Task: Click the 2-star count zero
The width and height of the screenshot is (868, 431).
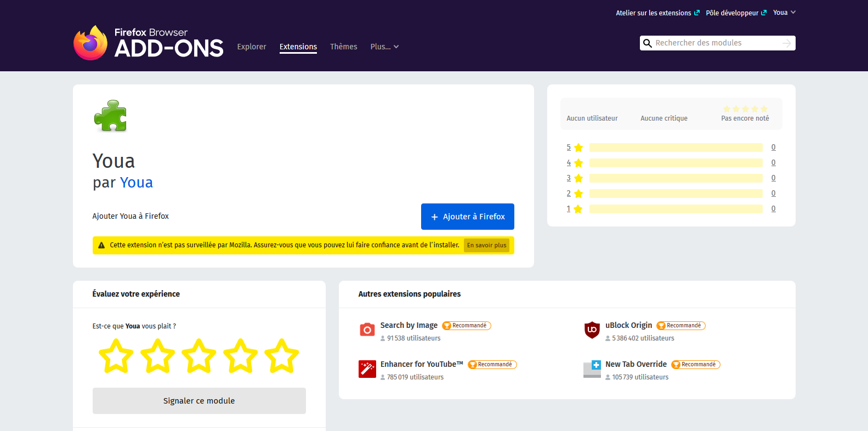Action: tap(774, 194)
